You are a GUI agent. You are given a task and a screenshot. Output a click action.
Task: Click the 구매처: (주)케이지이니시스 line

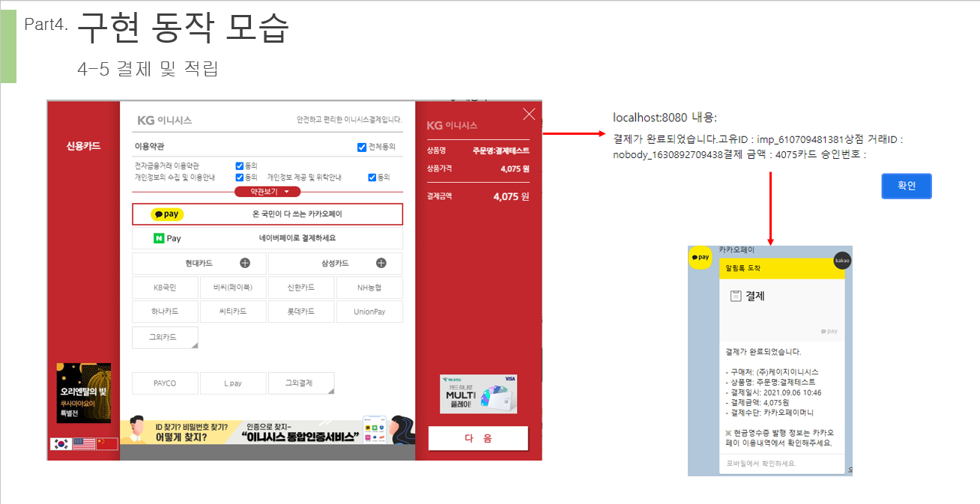[x=772, y=371]
